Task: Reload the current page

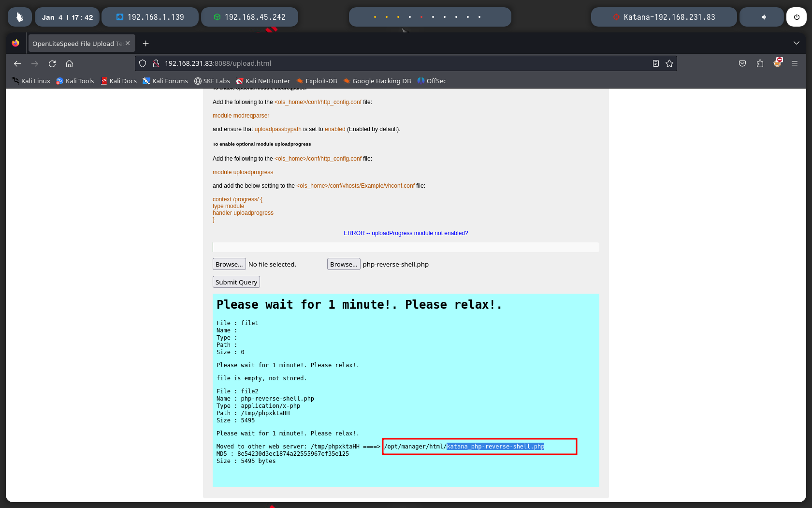Action: 52,63
